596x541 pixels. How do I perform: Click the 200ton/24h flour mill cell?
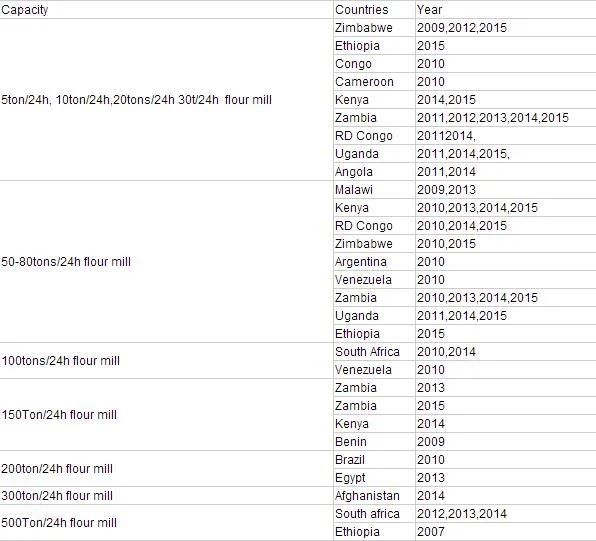(x=166, y=468)
